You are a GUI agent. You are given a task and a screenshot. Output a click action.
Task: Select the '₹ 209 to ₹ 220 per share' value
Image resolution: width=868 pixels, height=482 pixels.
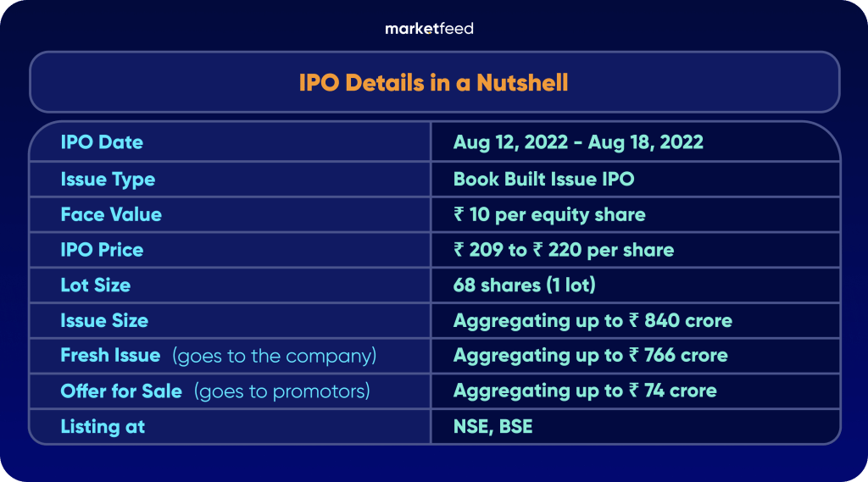coord(564,251)
